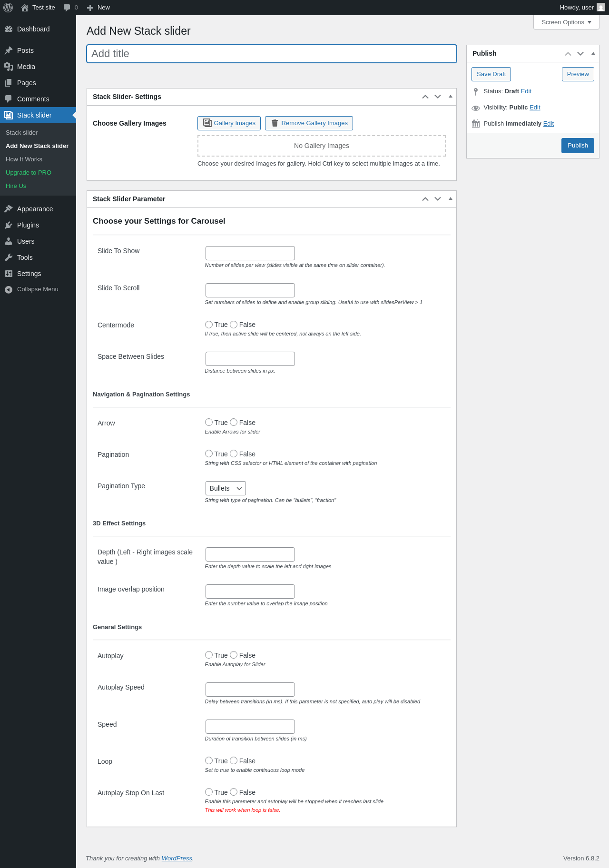Open the Media library menu icon
The image size is (609, 868).
pos(9,67)
